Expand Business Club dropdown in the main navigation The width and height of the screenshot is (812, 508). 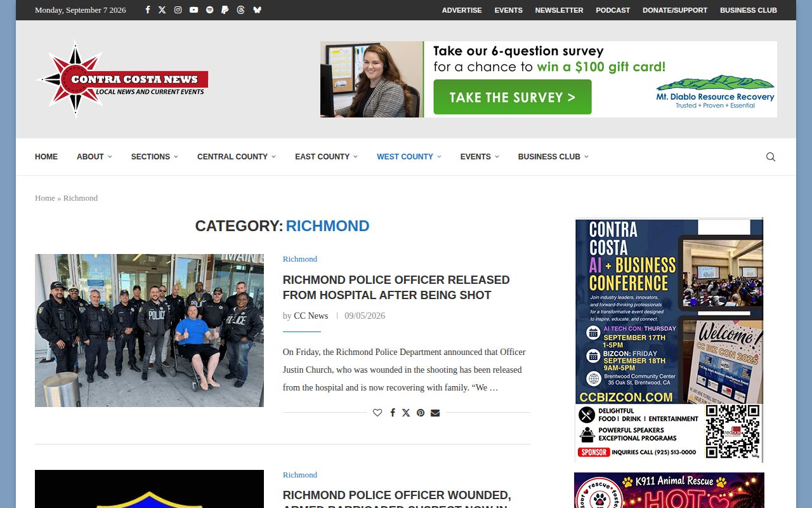553,157
